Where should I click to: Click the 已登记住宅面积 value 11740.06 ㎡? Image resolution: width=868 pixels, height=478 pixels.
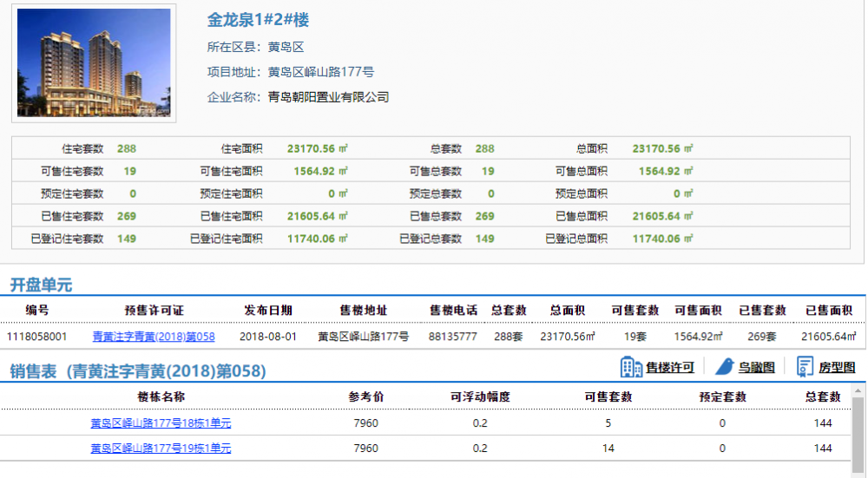pyautogui.click(x=317, y=239)
